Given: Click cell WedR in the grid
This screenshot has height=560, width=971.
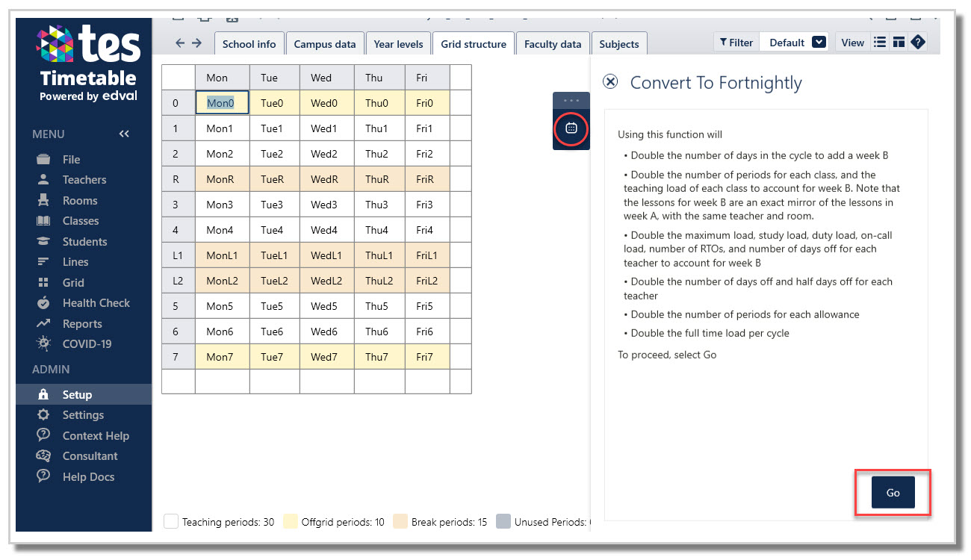Looking at the screenshot, I should click(x=327, y=179).
